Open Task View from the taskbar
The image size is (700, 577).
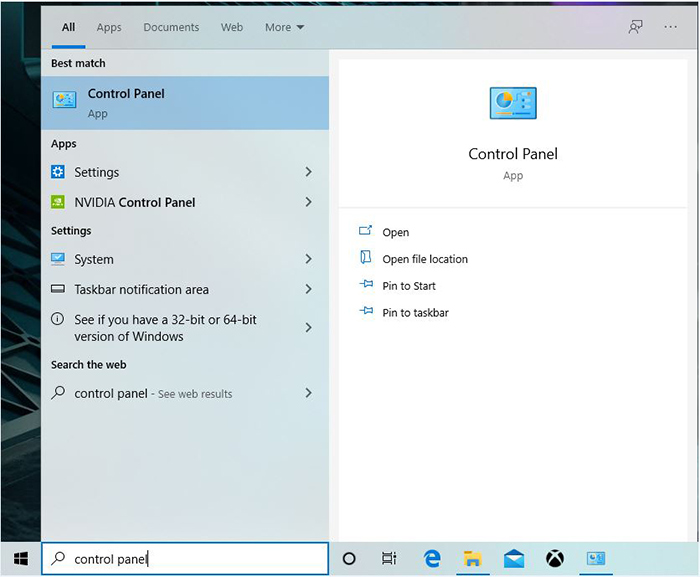tap(389, 559)
